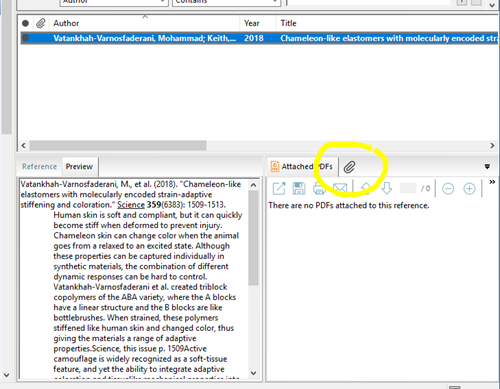Click the preview pane vertical scrollbar thumb
Viewport: 500px width, 389px height.
[253, 238]
